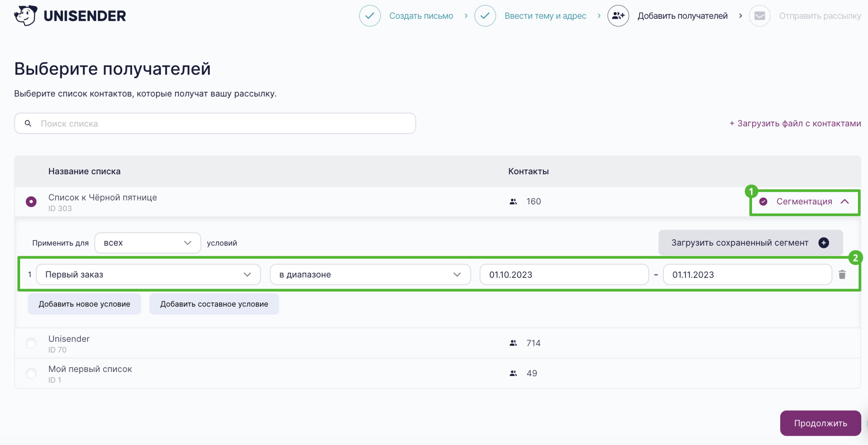The image size is (868, 445).
Task: Select the Мой первый список radio button
Action: coord(31,373)
